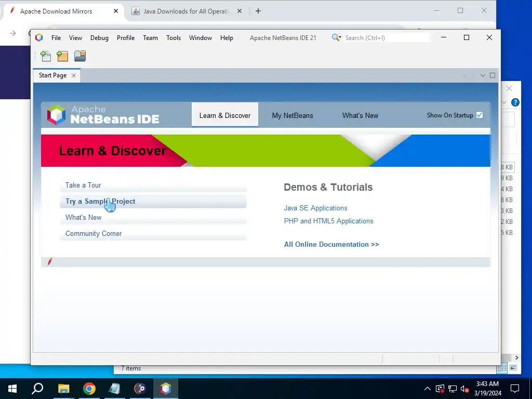Click the File Explorer scrollbar right arrow

(516, 357)
